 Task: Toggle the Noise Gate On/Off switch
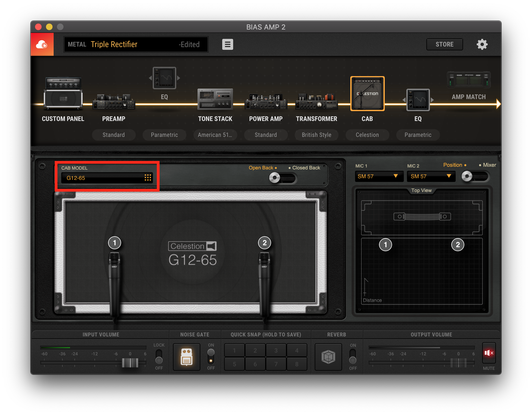point(211,356)
